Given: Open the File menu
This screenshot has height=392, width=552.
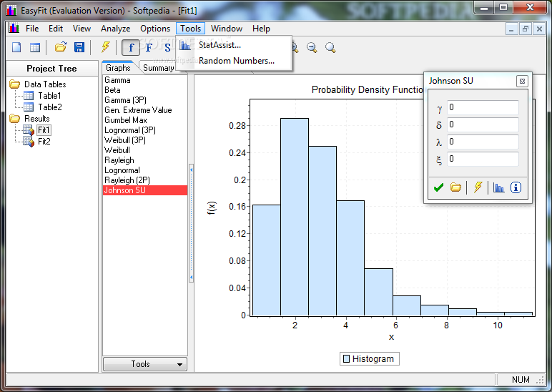Looking at the screenshot, I should [32, 29].
